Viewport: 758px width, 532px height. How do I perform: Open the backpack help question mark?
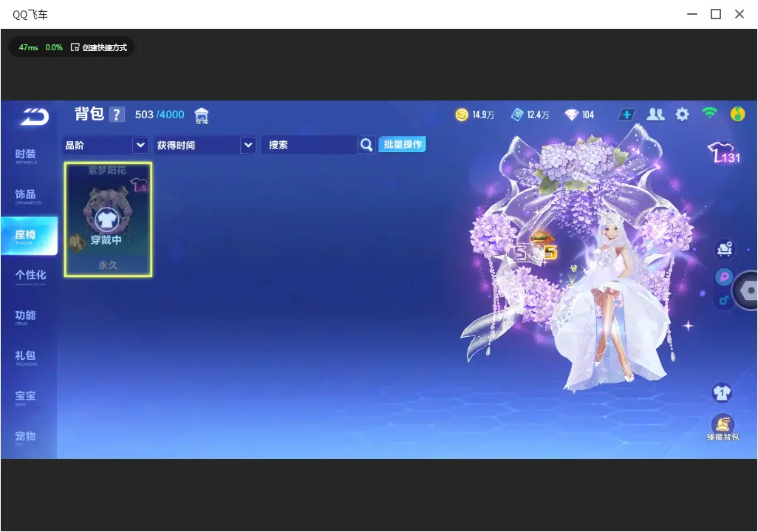point(117,115)
